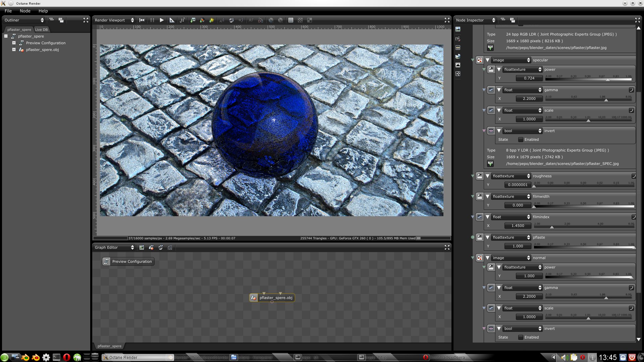Click load file icon for pflaster_SPEC.jpg
This screenshot has width=644, height=362.
click(490, 164)
